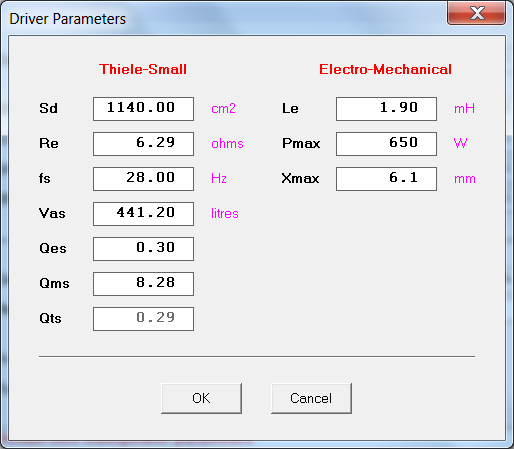514x449 pixels.
Task: Click the Re label
Action: tap(49, 143)
